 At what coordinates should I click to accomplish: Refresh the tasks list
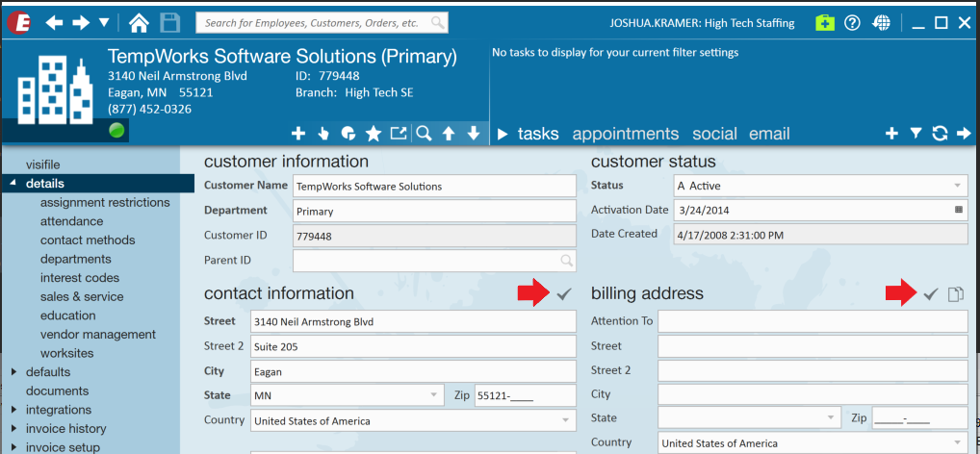[940, 133]
